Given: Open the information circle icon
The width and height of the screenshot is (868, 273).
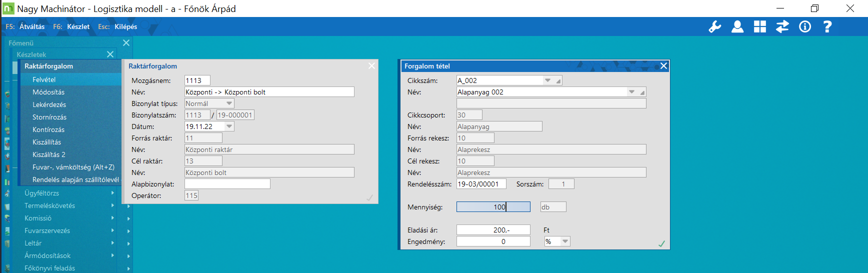Looking at the screenshot, I should pos(805,27).
